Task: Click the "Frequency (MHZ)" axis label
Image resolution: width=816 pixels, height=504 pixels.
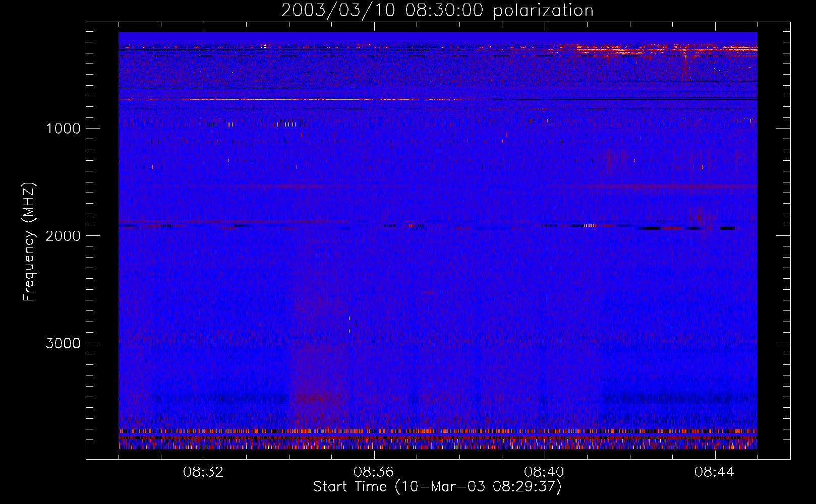Action: click(x=29, y=242)
